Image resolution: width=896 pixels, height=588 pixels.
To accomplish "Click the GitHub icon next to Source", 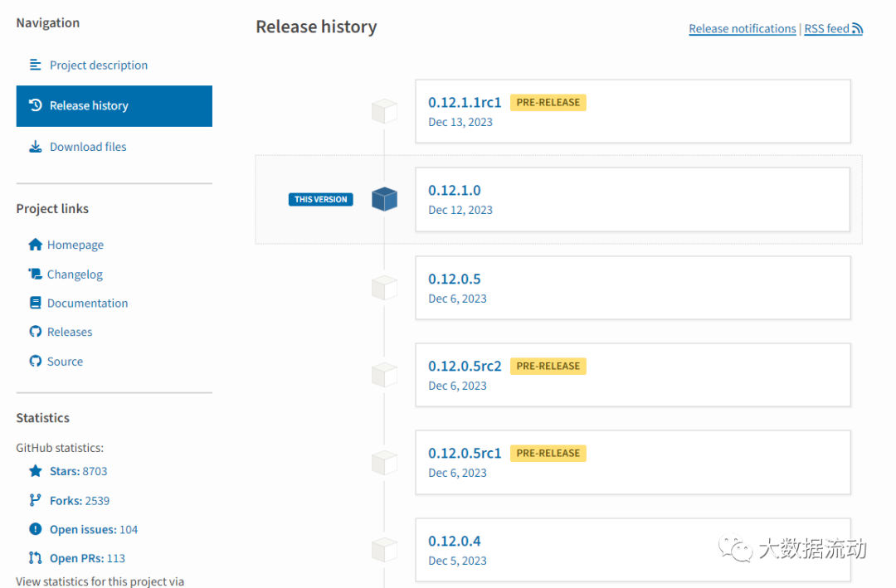I will (x=34, y=361).
